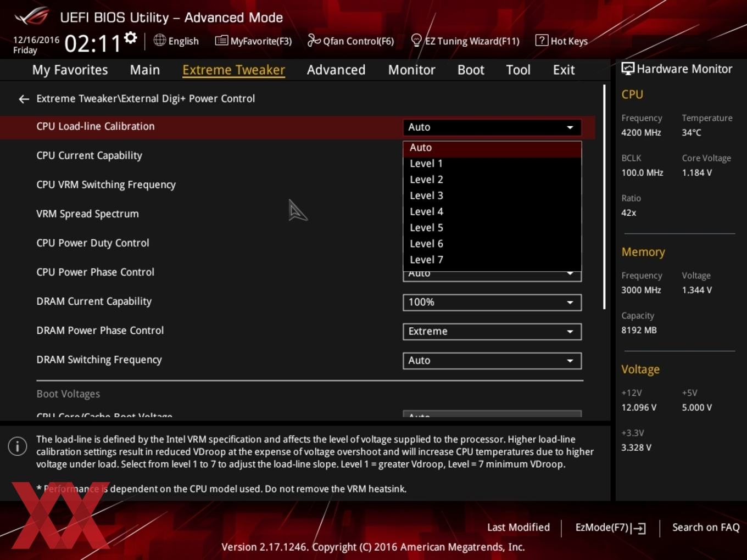Viewport: 747px width, 560px height.
Task: Open MyFavorite(F3) list icon
Action: [x=221, y=41]
